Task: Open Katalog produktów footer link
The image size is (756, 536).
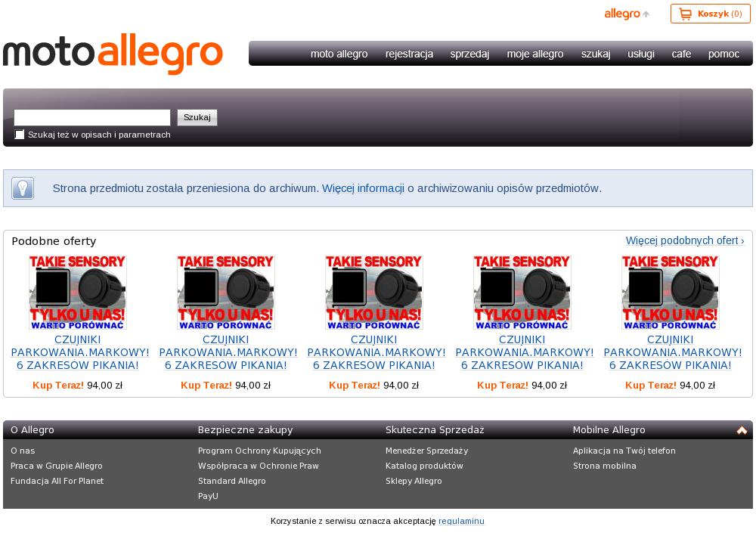Action: (x=424, y=466)
